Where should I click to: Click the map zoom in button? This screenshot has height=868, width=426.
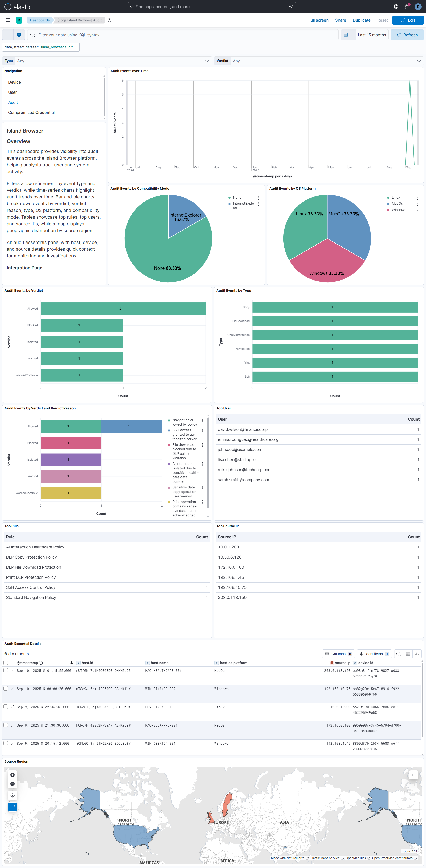tap(13, 775)
